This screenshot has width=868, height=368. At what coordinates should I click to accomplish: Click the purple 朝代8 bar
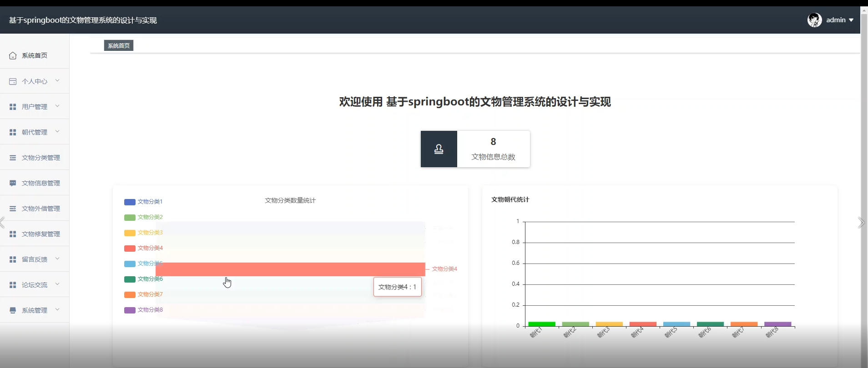point(777,324)
